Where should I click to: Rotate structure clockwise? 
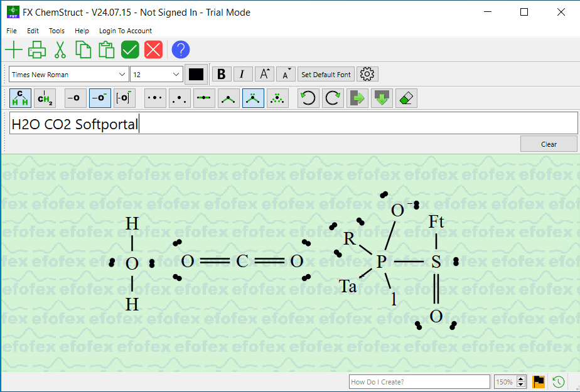tap(333, 98)
